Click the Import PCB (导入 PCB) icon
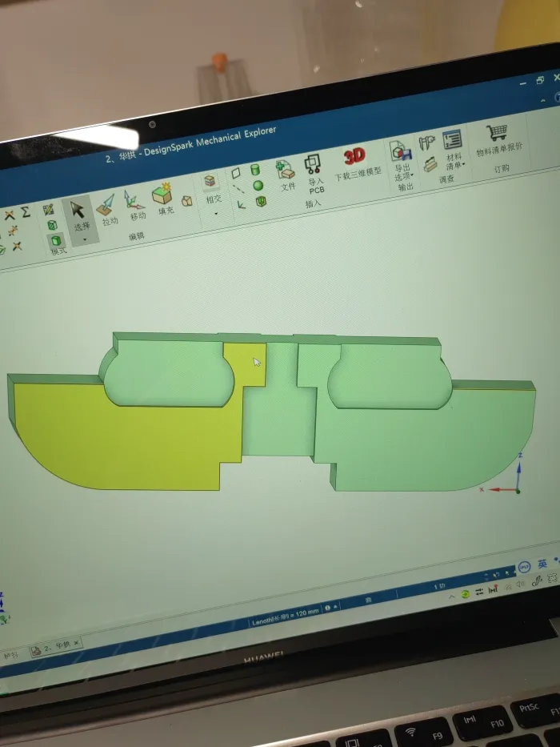560x747 pixels. click(313, 169)
